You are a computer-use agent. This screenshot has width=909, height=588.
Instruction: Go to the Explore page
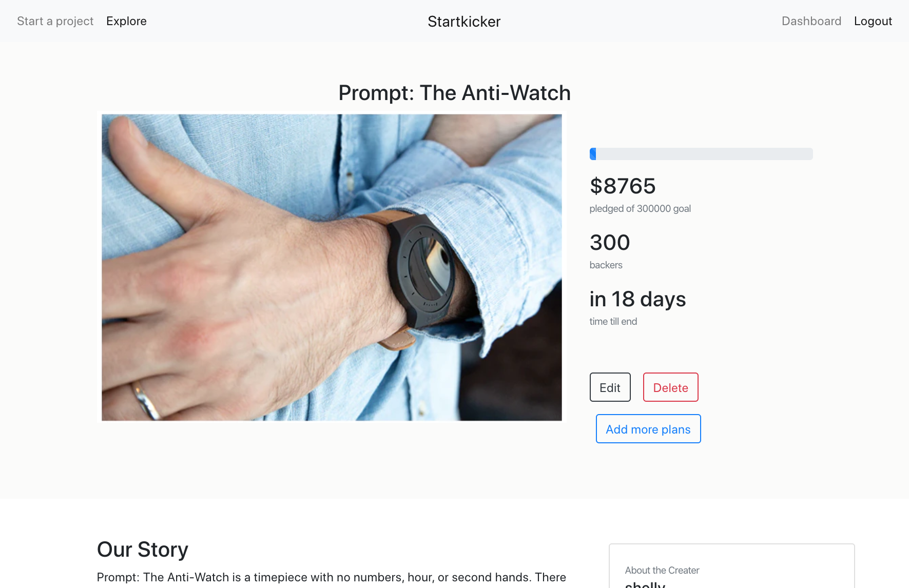pyautogui.click(x=126, y=21)
